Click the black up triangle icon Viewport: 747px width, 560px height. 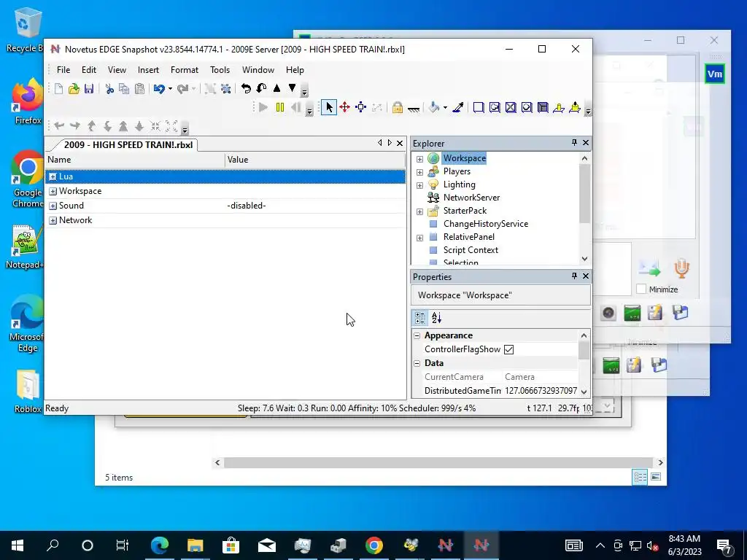(x=276, y=88)
